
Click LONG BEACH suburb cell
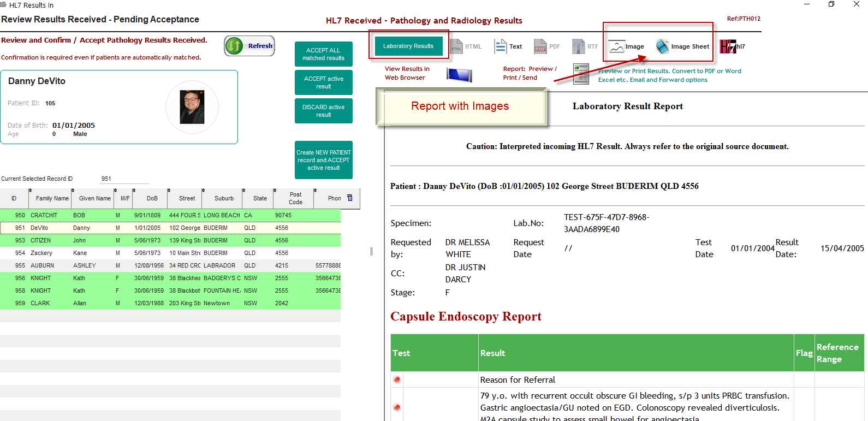(x=222, y=215)
